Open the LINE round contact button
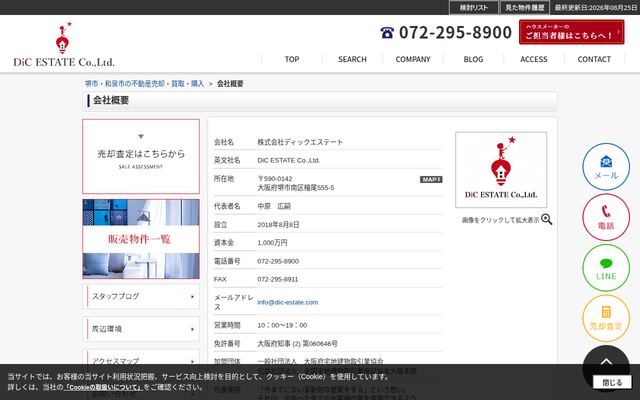Image resolution: width=640 pixels, height=400 pixels. click(606, 268)
